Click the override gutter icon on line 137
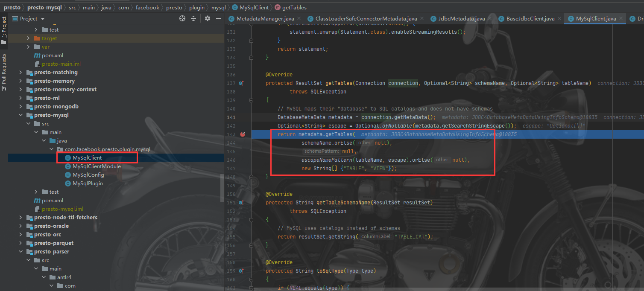Viewport: 644px width, 291px height. click(x=241, y=83)
